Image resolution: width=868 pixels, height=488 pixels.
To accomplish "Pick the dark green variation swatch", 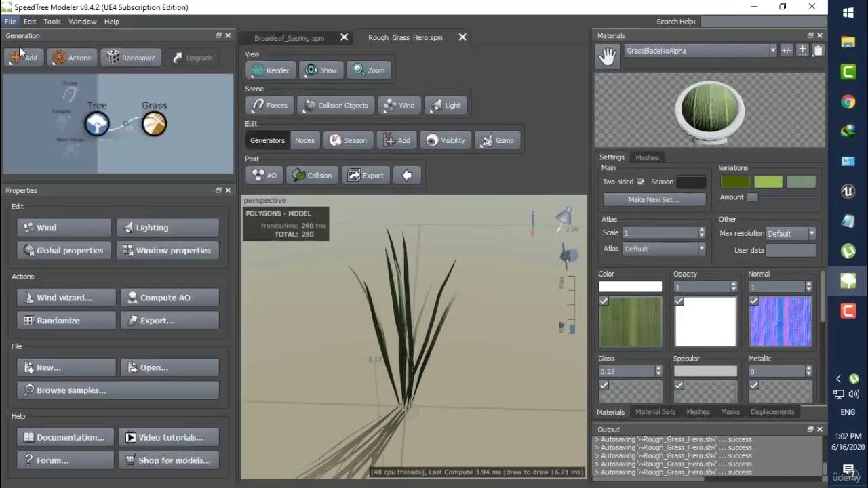I will [735, 182].
